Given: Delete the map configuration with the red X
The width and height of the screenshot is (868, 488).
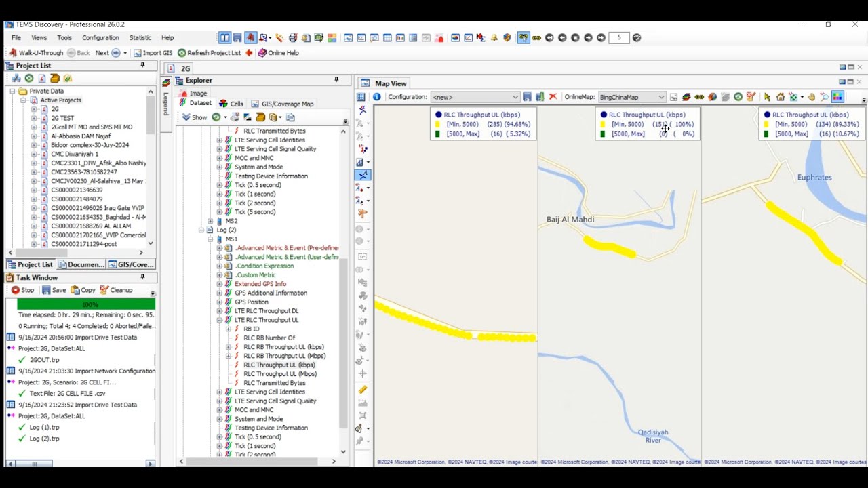Looking at the screenshot, I should tap(553, 97).
